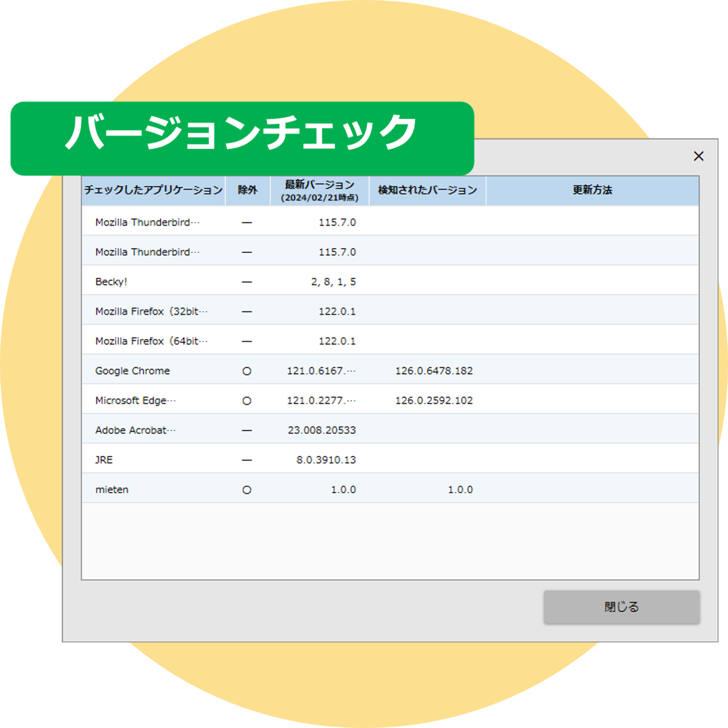This screenshot has width=728, height=728.
Task: Click the exclusion circle in mieten row
Action: pyautogui.click(x=247, y=490)
